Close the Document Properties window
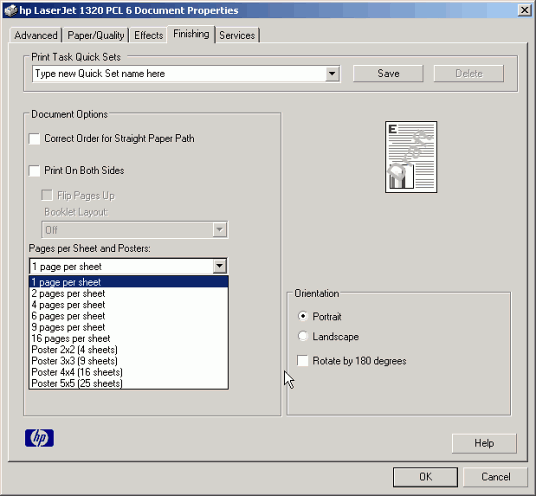536x496 pixels. tap(524, 11)
